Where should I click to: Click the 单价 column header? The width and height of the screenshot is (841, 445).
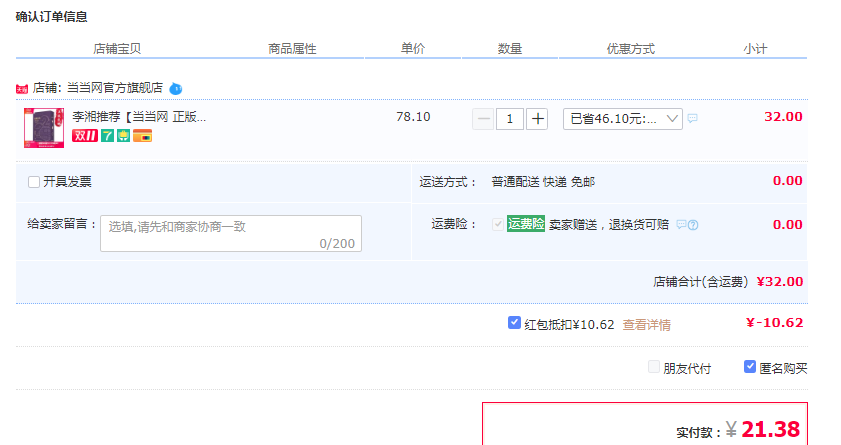click(412, 49)
